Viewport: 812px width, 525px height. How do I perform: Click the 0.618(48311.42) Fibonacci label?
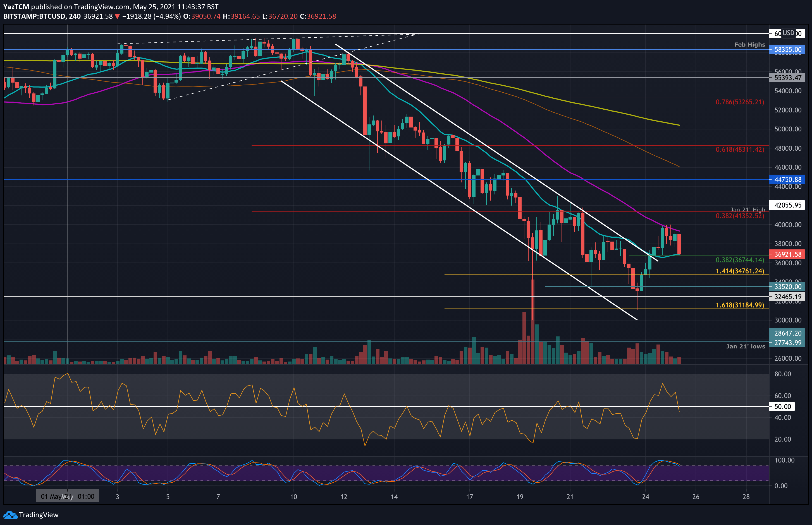click(x=740, y=150)
